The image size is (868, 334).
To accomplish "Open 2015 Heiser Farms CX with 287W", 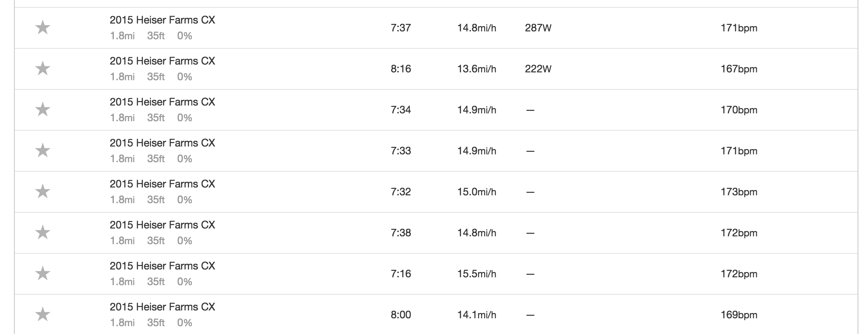I will pos(162,20).
